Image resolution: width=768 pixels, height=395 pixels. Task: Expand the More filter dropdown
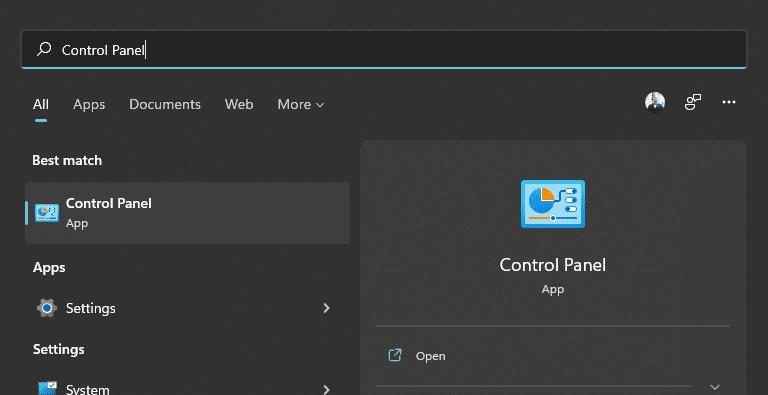(301, 104)
